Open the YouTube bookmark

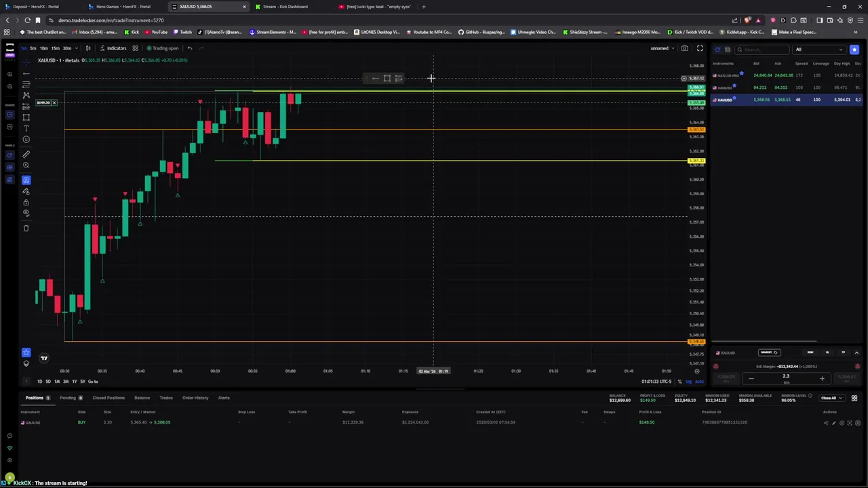pyautogui.click(x=156, y=32)
